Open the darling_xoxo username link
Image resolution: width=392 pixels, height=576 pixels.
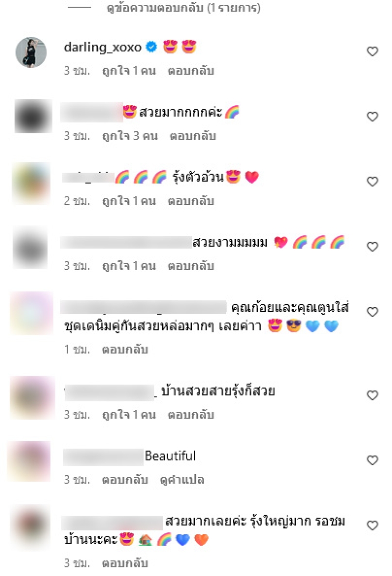pos(102,47)
